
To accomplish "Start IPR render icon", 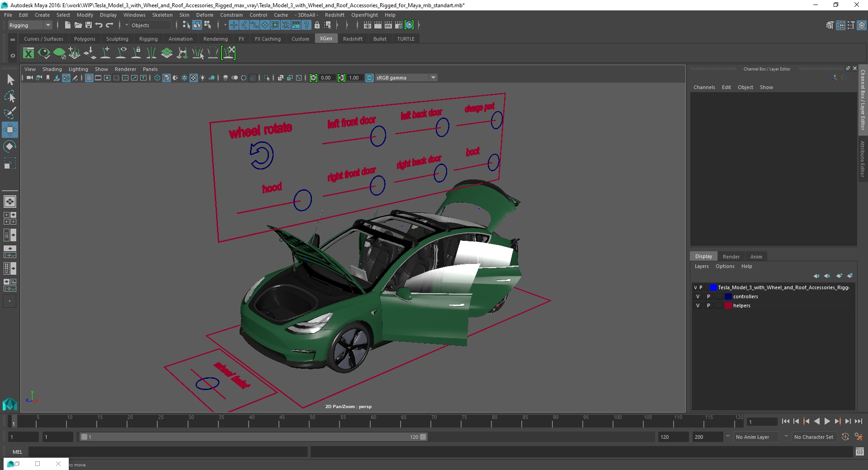I will 388,25.
